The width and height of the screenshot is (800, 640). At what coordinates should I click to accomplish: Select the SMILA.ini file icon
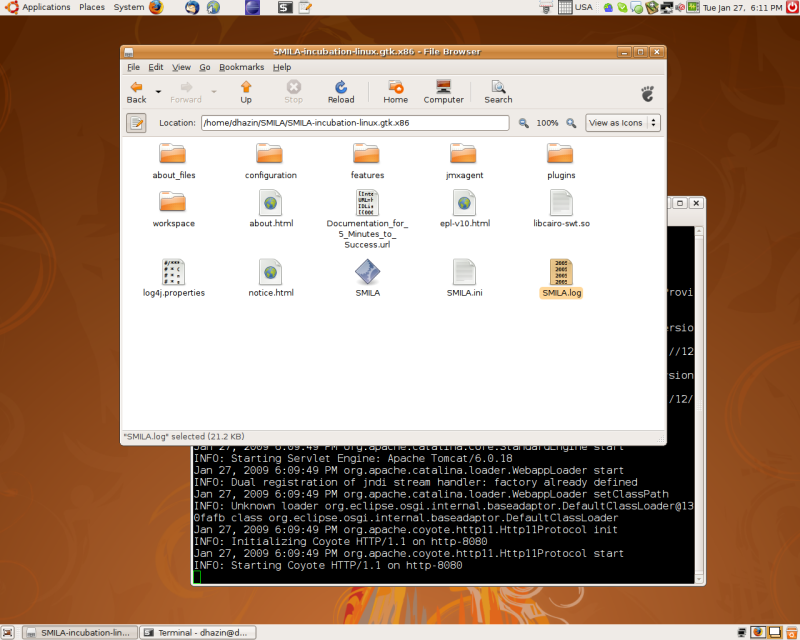coord(464,272)
